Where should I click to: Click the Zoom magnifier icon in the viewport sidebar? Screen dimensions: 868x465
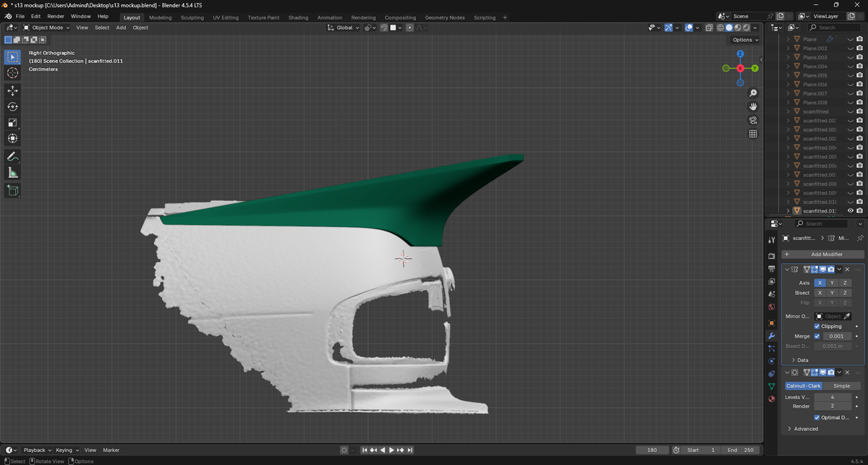pos(753,93)
